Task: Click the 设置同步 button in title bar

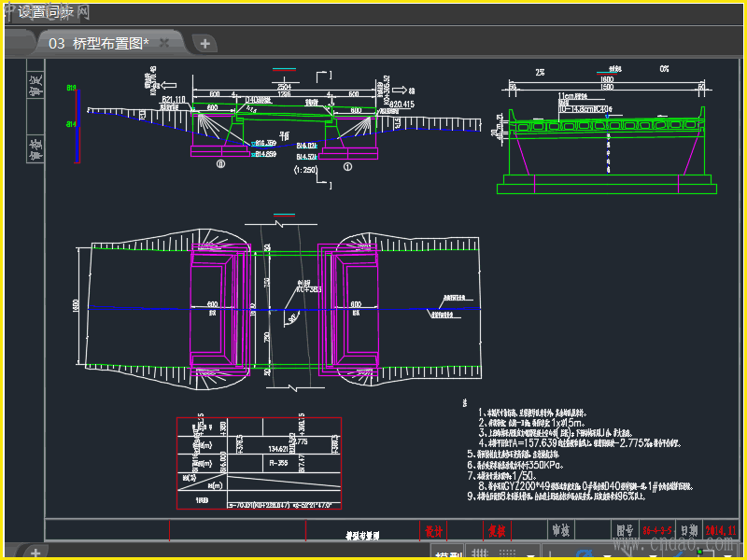Action: [46, 12]
